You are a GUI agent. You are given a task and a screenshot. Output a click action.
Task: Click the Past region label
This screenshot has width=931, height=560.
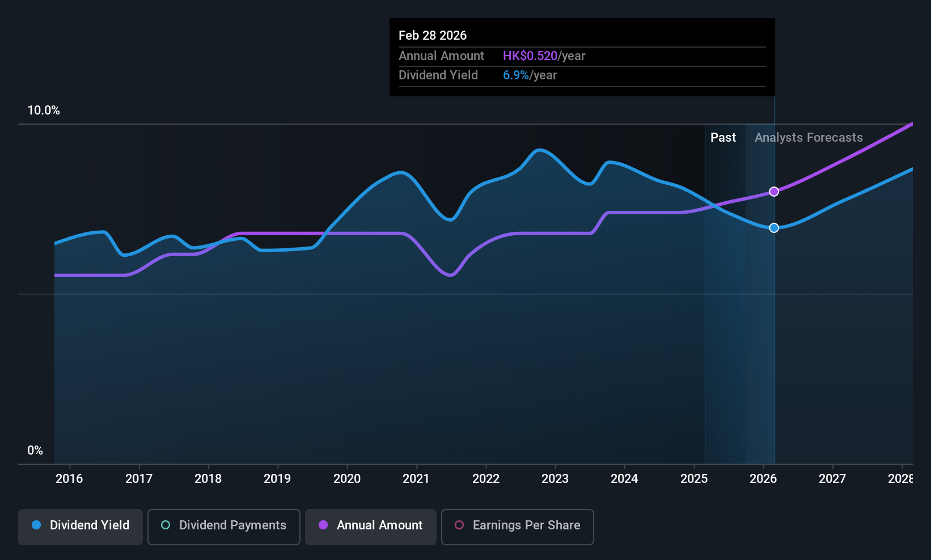click(723, 138)
